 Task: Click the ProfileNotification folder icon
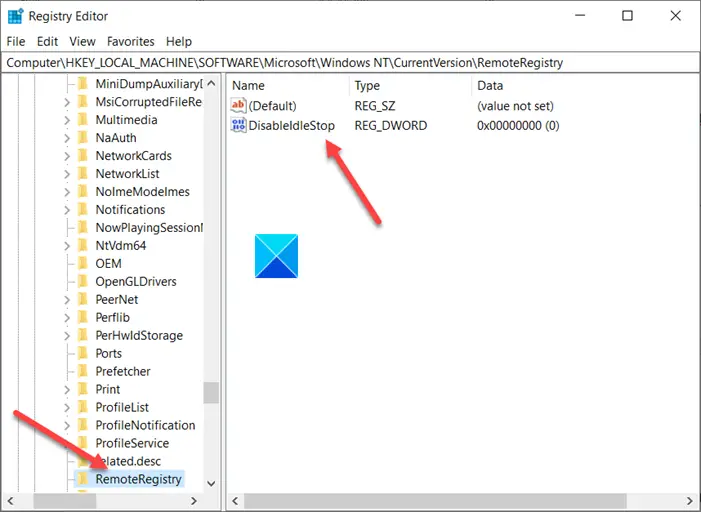[x=83, y=425]
